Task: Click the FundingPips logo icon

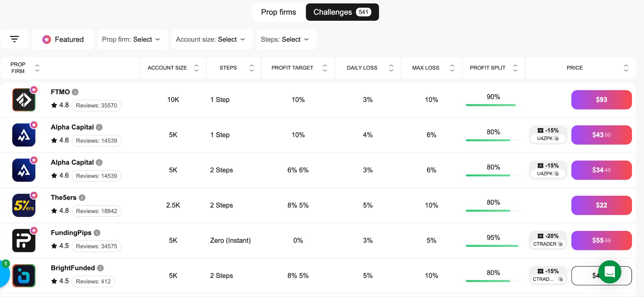Action: click(x=24, y=241)
